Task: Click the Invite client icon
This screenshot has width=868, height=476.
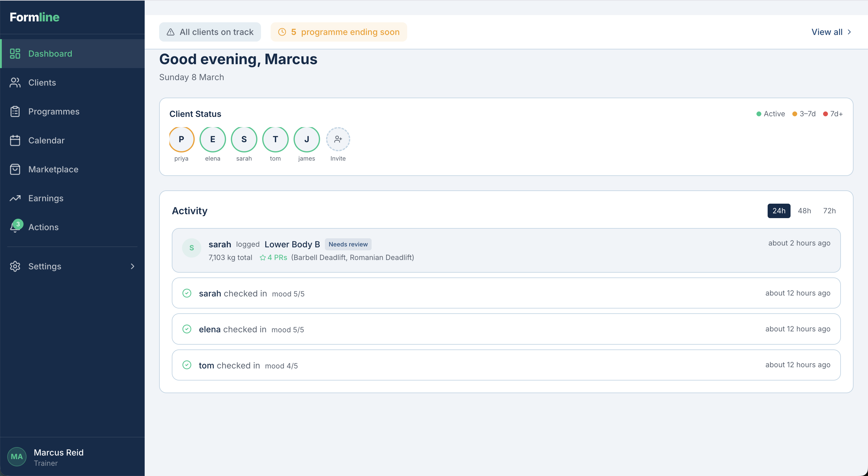Action: tap(338, 139)
